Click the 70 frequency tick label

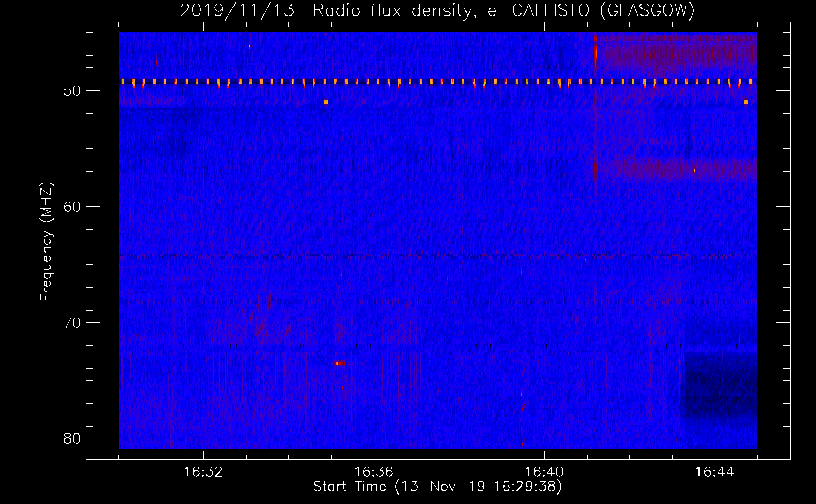click(72, 323)
